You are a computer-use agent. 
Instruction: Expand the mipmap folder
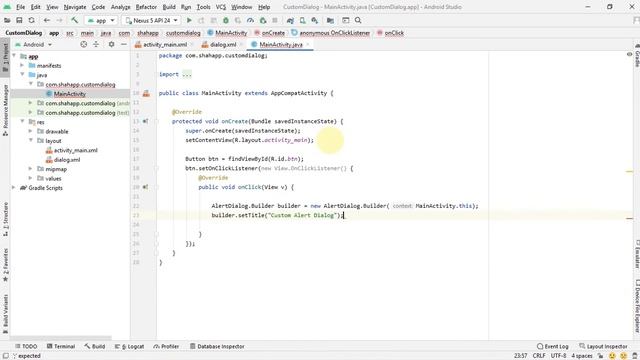(31, 169)
